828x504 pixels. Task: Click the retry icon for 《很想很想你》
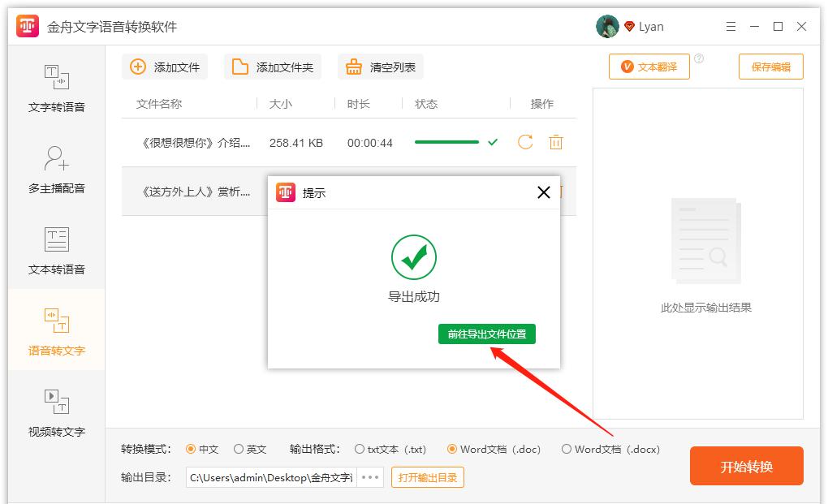524,141
